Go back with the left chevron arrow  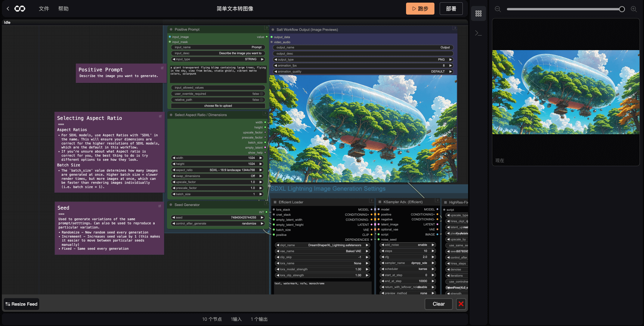[x=8, y=9]
